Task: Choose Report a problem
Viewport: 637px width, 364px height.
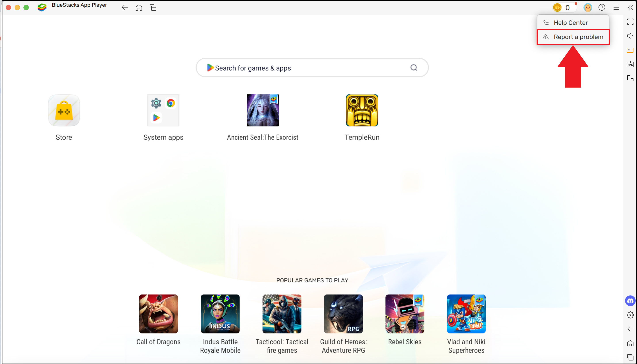Action: click(x=573, y=37)
